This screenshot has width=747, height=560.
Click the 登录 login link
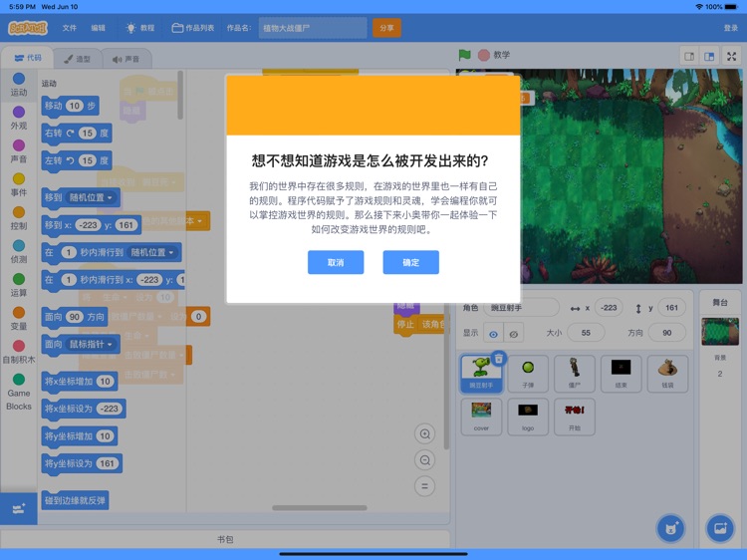pyautogui.click(x=730, y=28)
